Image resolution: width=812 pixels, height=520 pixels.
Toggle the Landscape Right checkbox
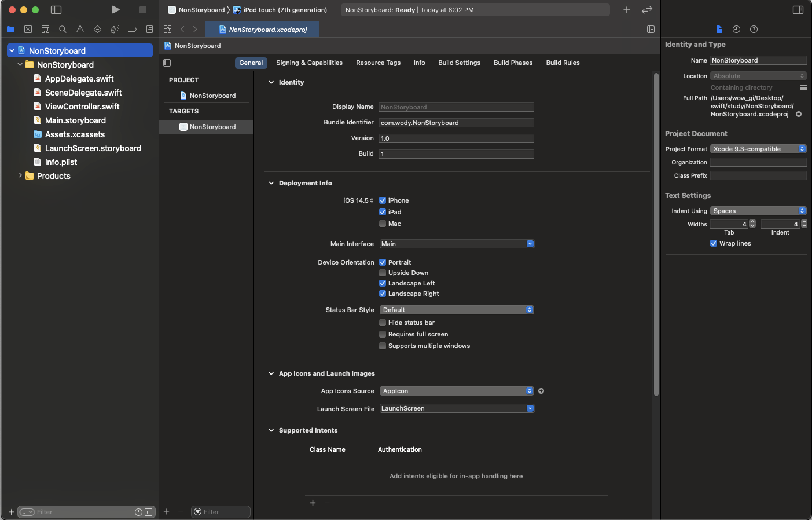pos(383,294)
